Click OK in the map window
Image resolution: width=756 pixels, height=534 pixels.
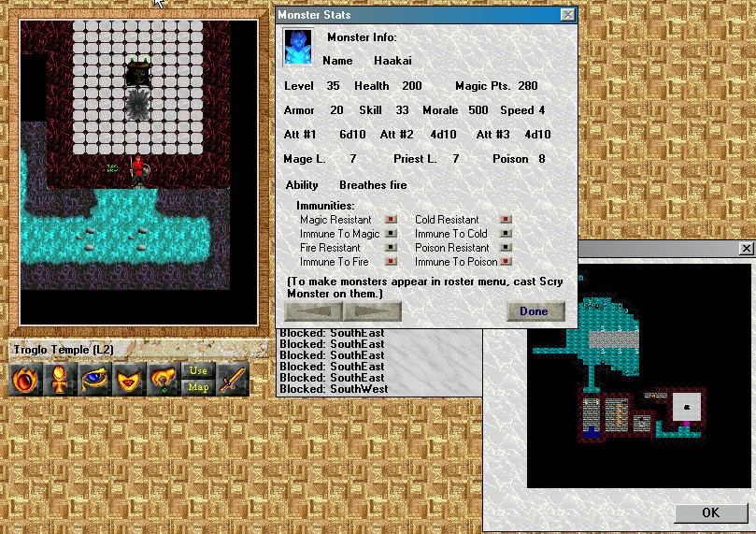[710, 512]
